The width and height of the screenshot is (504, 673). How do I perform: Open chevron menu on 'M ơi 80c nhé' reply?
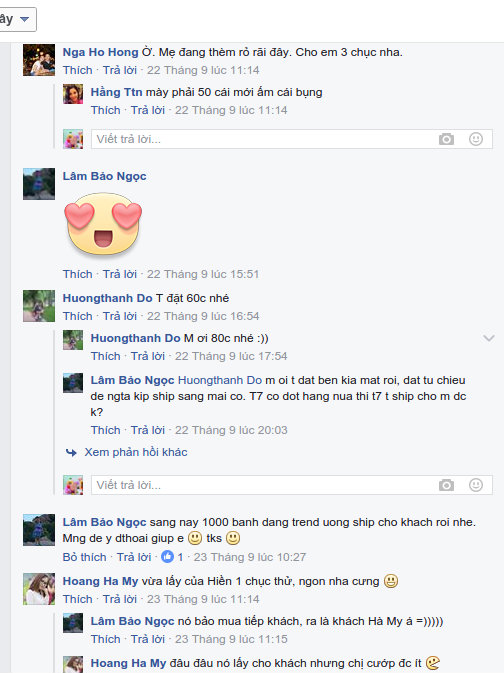(489, 338)
